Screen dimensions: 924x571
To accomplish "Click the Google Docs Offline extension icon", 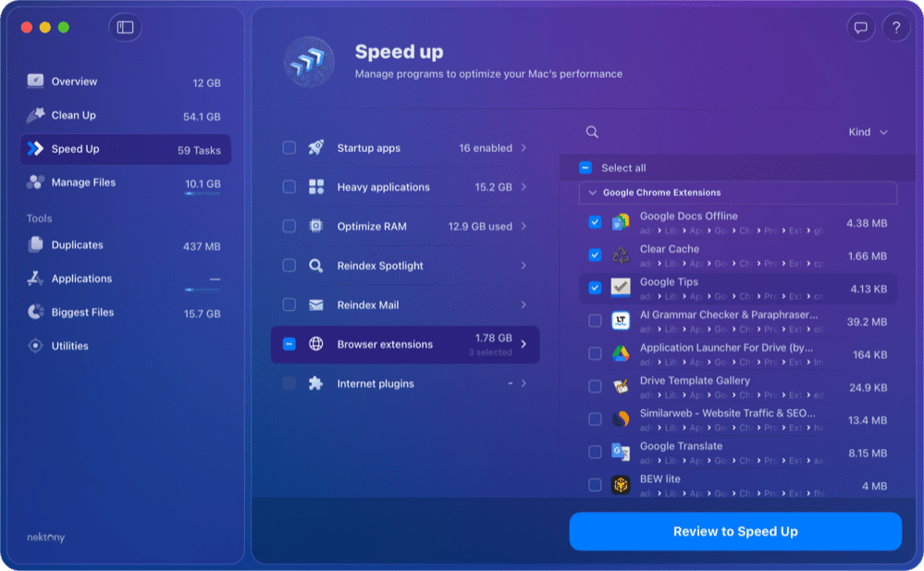I will pyautogui.click(x=621, y=222).
